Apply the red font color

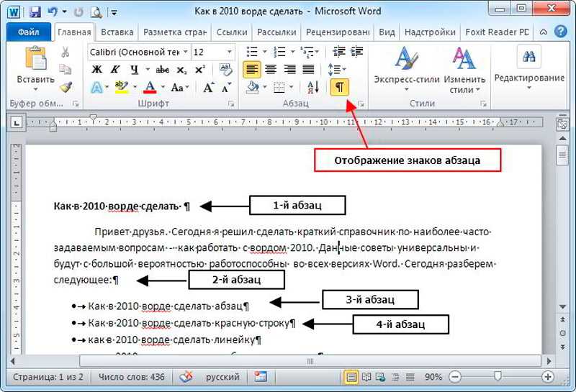pyautogui.click(x=150, y=87)
